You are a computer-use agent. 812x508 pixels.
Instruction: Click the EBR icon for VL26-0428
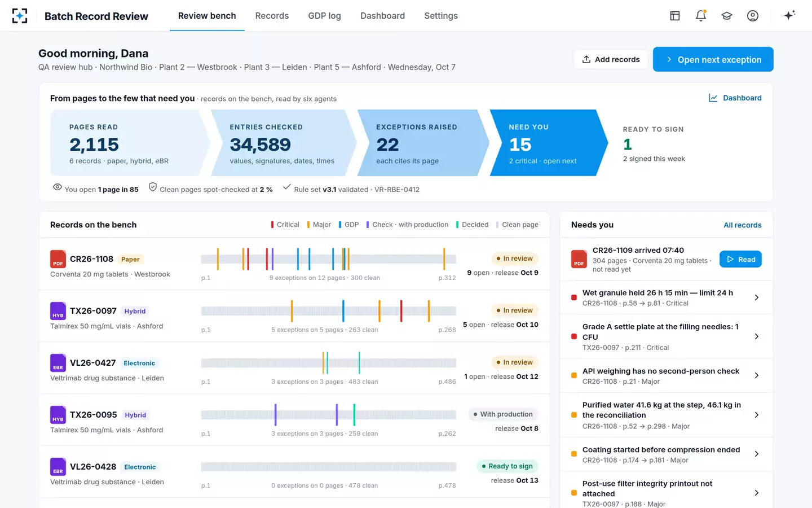(x=58, y=467)
